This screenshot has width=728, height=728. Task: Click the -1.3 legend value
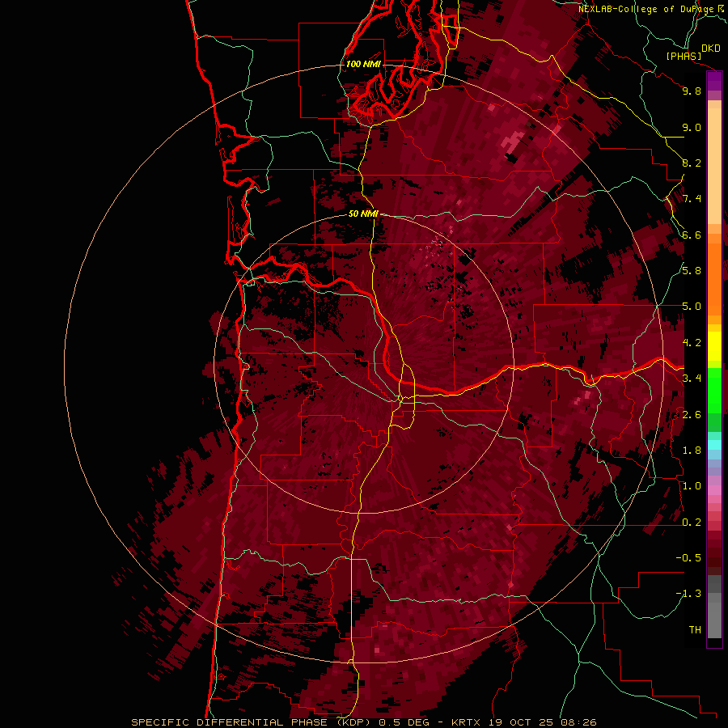point(688,594)
